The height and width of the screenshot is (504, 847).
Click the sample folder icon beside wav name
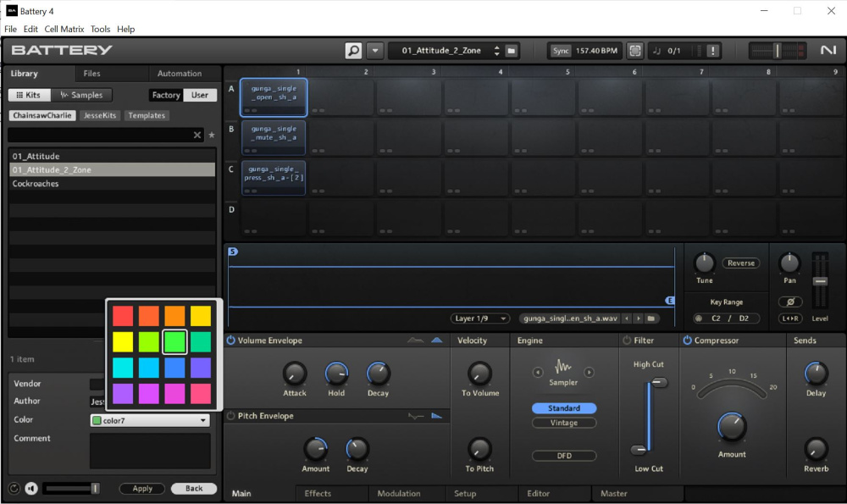point(651,318)
